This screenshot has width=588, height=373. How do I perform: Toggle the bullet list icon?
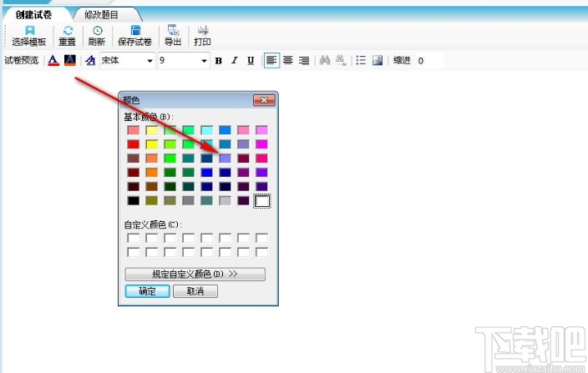coord(361,60)
